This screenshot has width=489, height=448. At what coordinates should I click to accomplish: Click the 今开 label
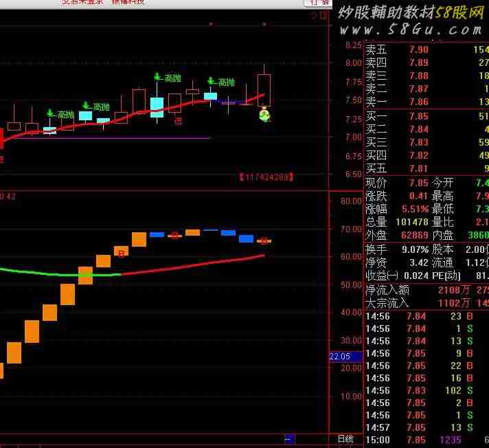coord(442,183)
